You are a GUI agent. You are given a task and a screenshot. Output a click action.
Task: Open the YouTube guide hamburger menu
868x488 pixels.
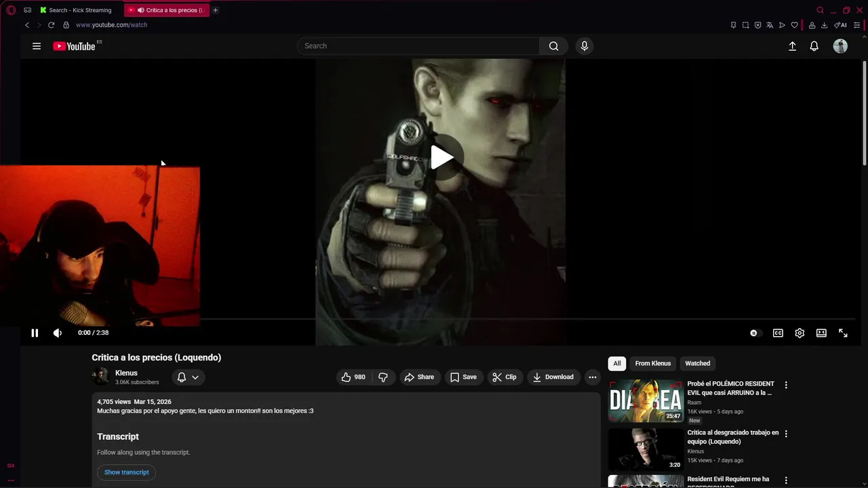pyautogui.click(x=37, y=46)
